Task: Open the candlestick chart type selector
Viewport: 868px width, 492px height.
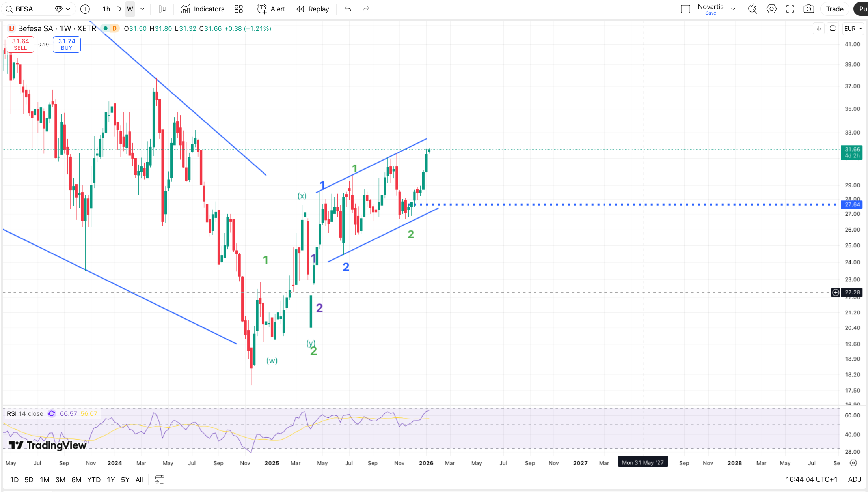Action: click(x=162, y=9)
